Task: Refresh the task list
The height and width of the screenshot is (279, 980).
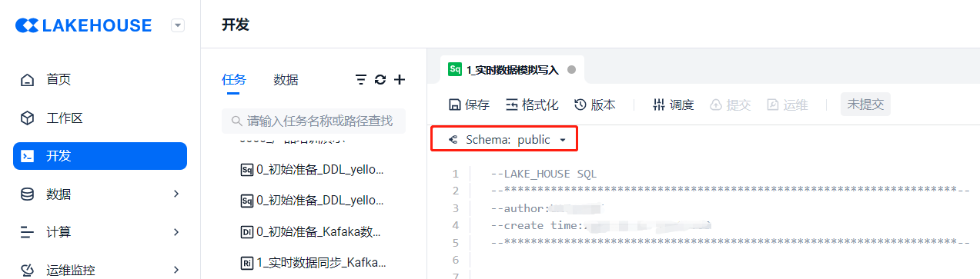Action: [380, 80]
